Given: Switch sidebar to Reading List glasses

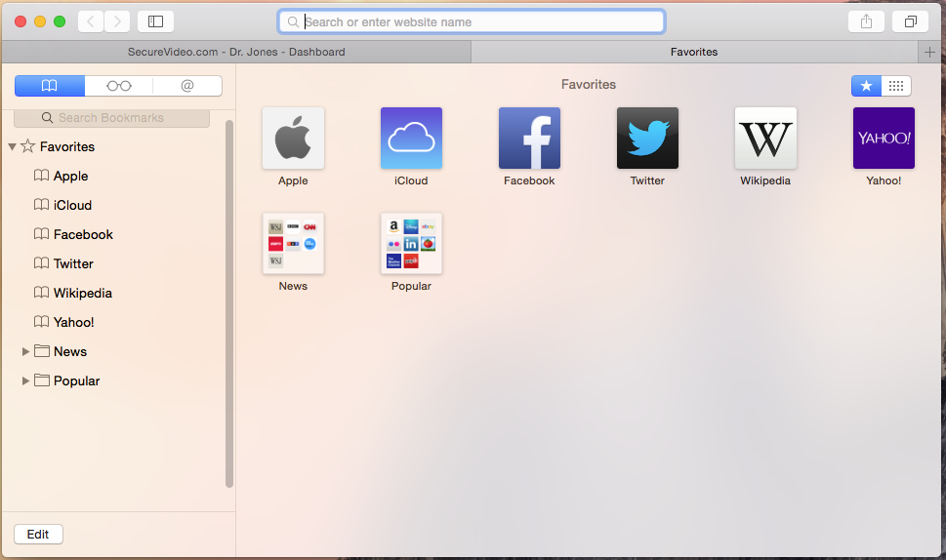Looking at the screenshot, I should coord(119,86).
